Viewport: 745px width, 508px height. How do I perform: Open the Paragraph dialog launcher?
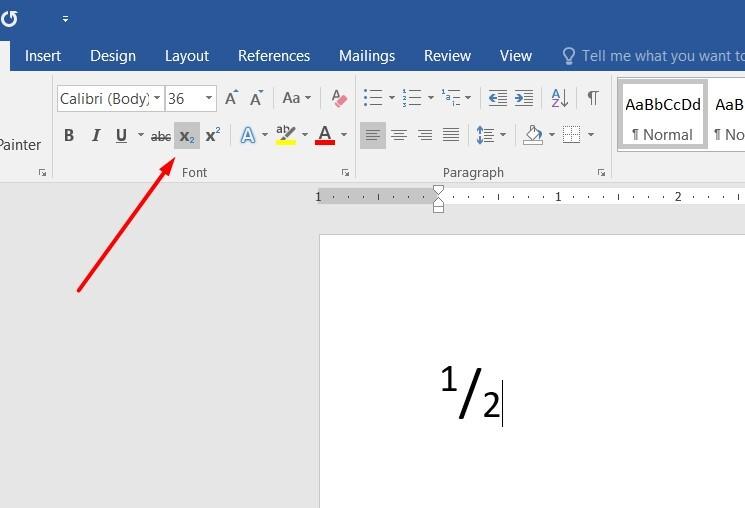coord(601,173)
